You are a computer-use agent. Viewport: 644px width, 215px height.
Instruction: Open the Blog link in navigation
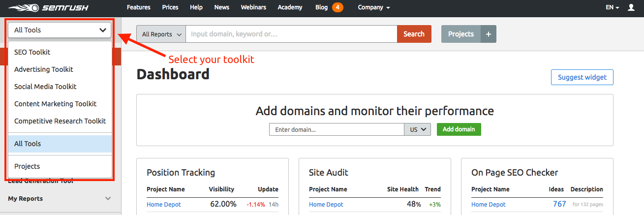(x=322, y=7)
